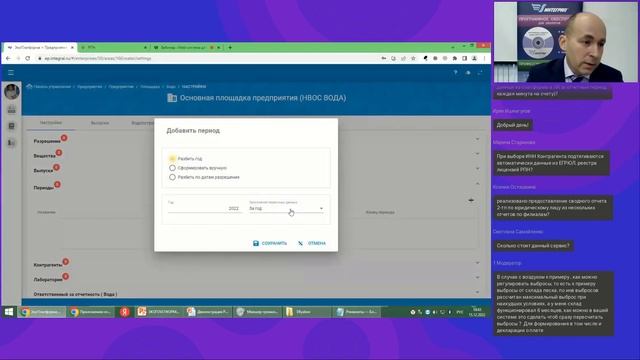Click the Разрешения section header
Image resolution: width=640 pixels, height=360 pixels.
click(47, 141)
